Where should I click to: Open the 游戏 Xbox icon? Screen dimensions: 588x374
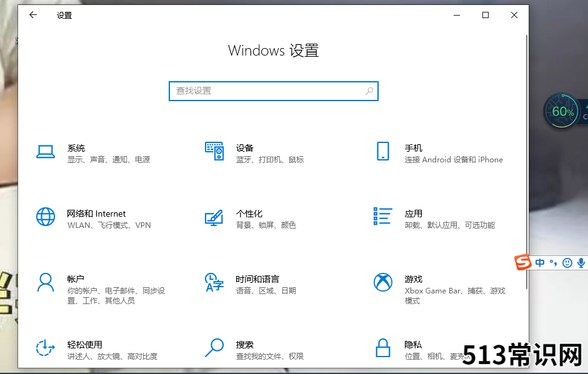(x=383, y=282)
